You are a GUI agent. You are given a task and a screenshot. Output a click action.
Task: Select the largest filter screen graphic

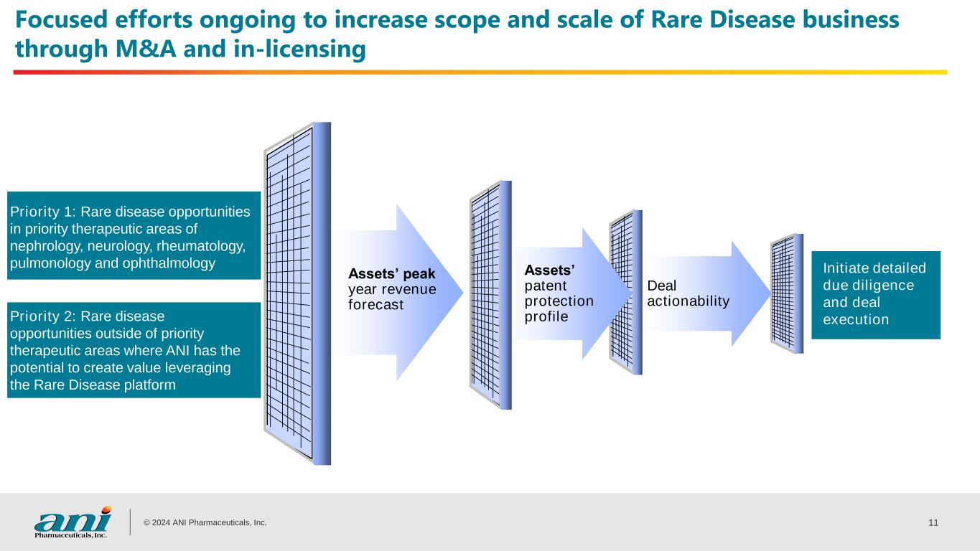(297, 294)
